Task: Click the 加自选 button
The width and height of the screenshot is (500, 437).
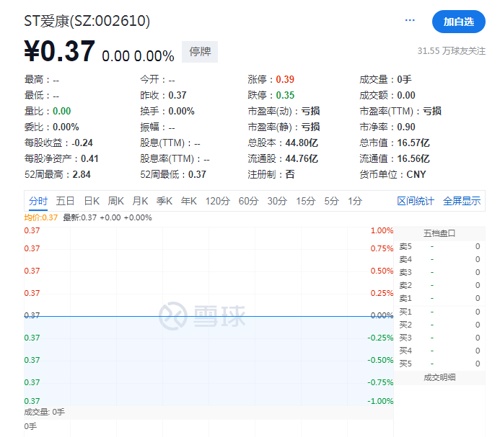Action: coord(459,22)
